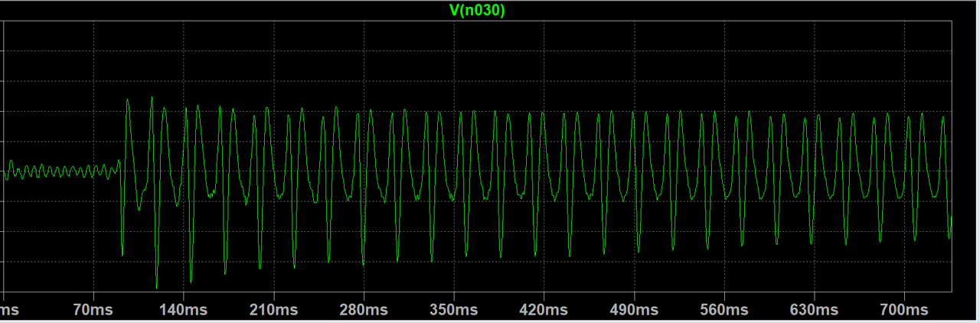The image size is (980, 323).
Task: Click the waveform's final drop at far right
Action: 949,233
